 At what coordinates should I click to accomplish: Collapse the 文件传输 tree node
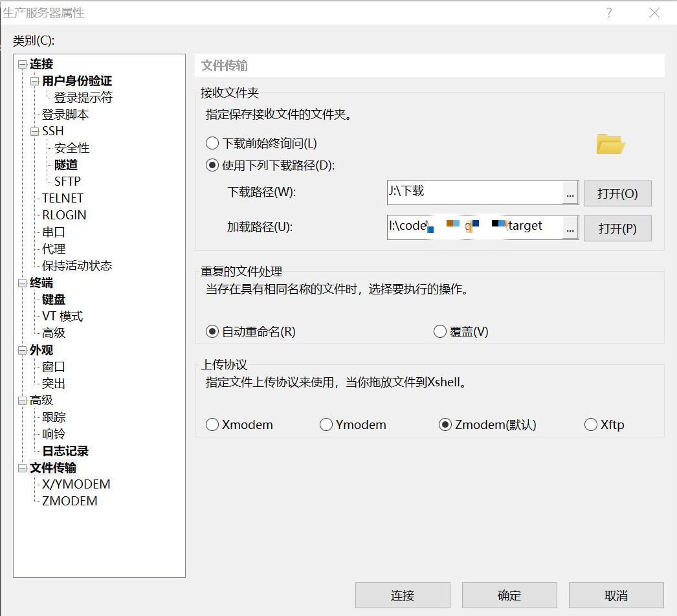(x=23, y=468)
